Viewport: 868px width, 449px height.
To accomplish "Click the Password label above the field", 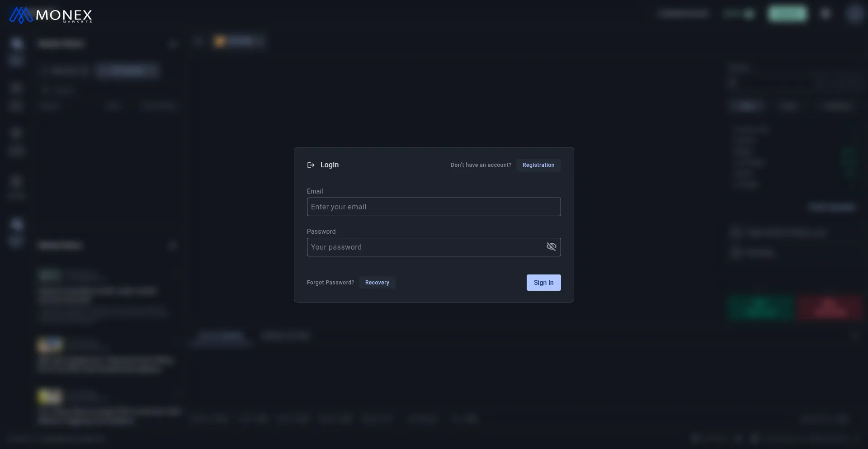I will pos(321,232).
